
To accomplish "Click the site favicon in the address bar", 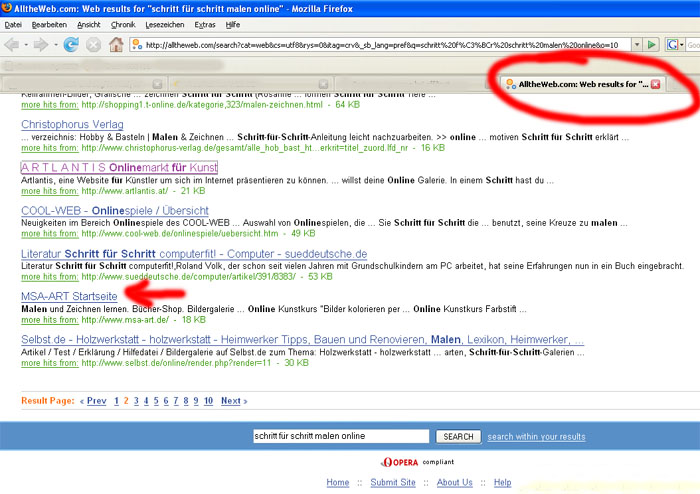I will (137, 45).
